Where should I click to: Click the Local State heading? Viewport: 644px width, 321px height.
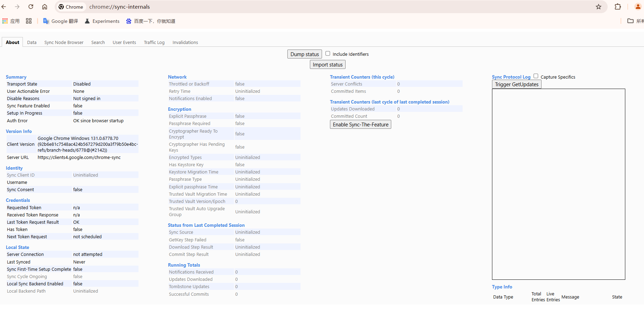tap(17, 247)
